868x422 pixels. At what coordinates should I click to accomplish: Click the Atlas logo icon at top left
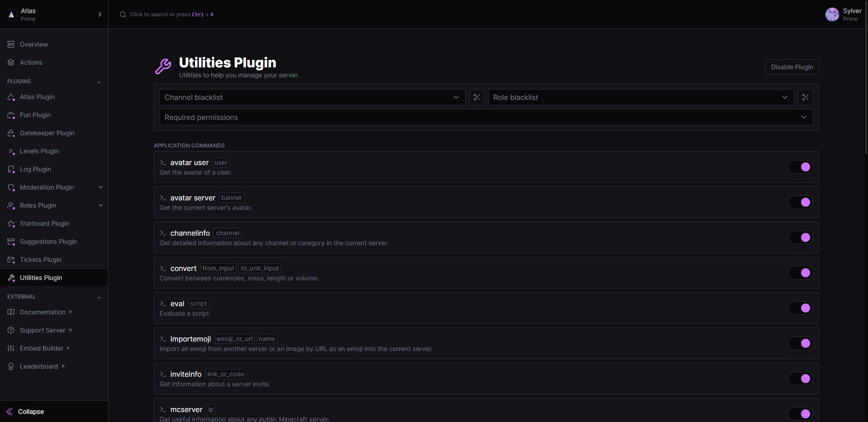(11, 14)
